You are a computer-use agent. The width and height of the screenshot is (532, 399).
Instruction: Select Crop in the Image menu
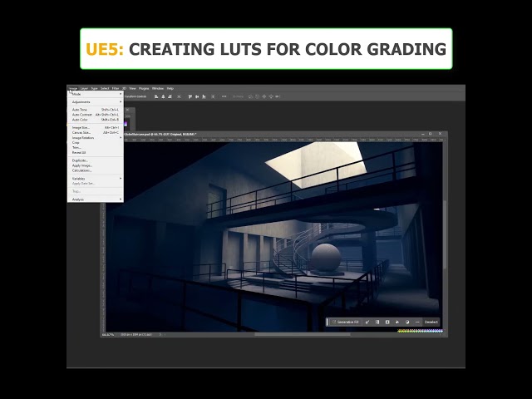96,143
